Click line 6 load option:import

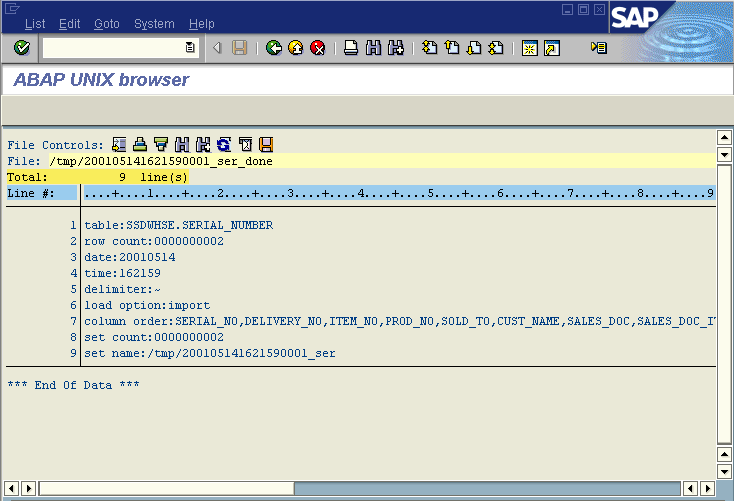[147, 305]
